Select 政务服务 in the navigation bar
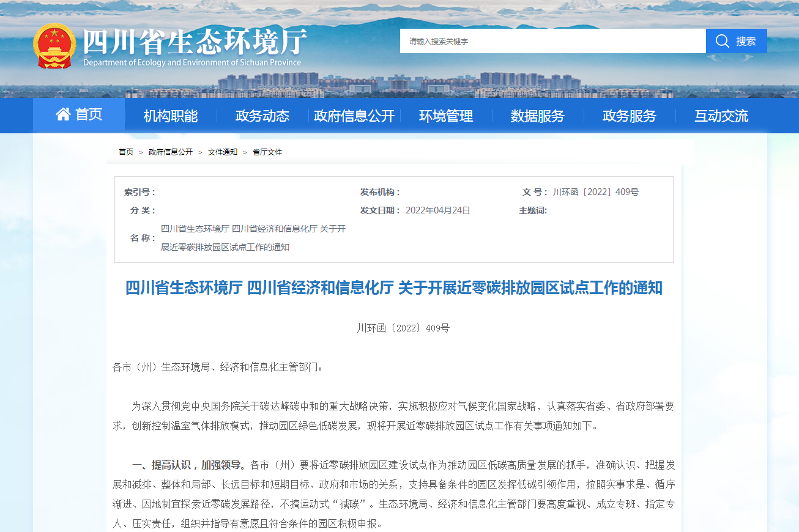This screenshot has width=799, height=532. coord(630,116)
